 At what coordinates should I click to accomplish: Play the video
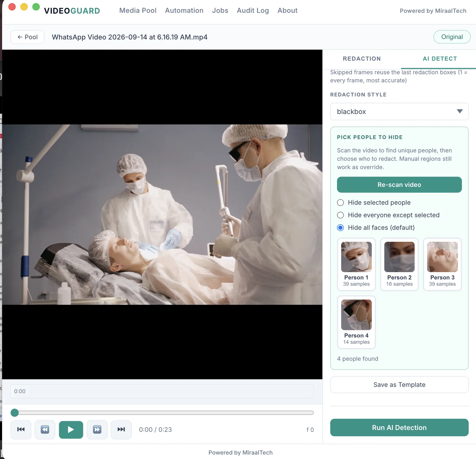[71, 430]
